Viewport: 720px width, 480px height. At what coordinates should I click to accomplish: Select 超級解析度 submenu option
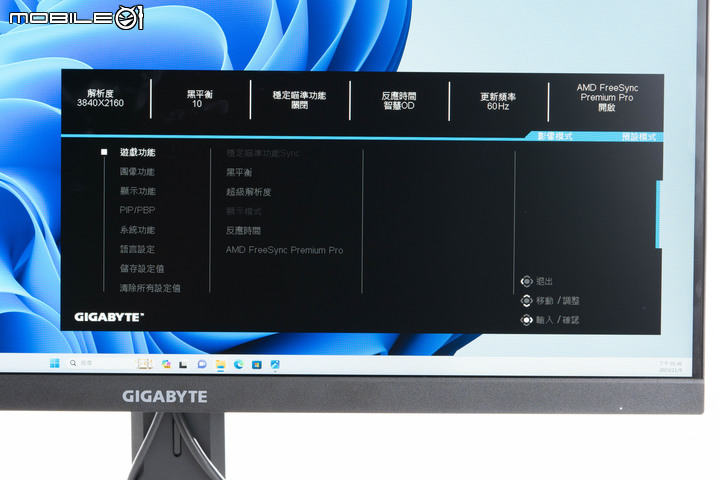coord(248,192)
